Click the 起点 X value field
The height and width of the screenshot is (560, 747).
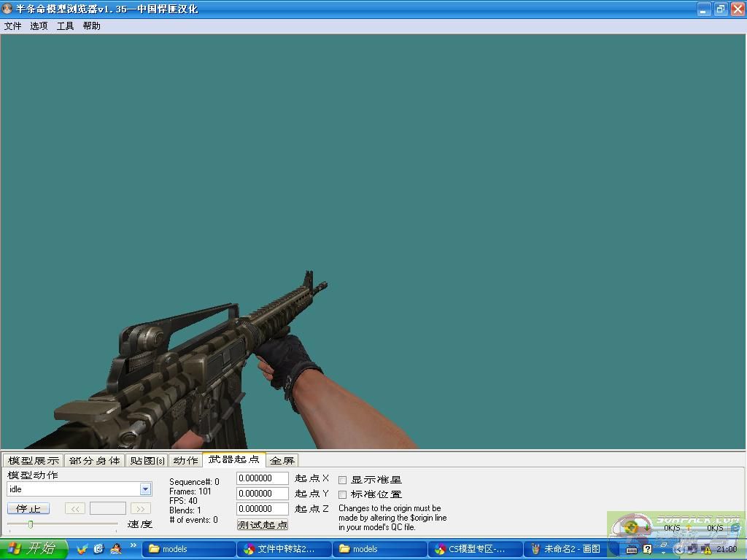tap(262, 478)
